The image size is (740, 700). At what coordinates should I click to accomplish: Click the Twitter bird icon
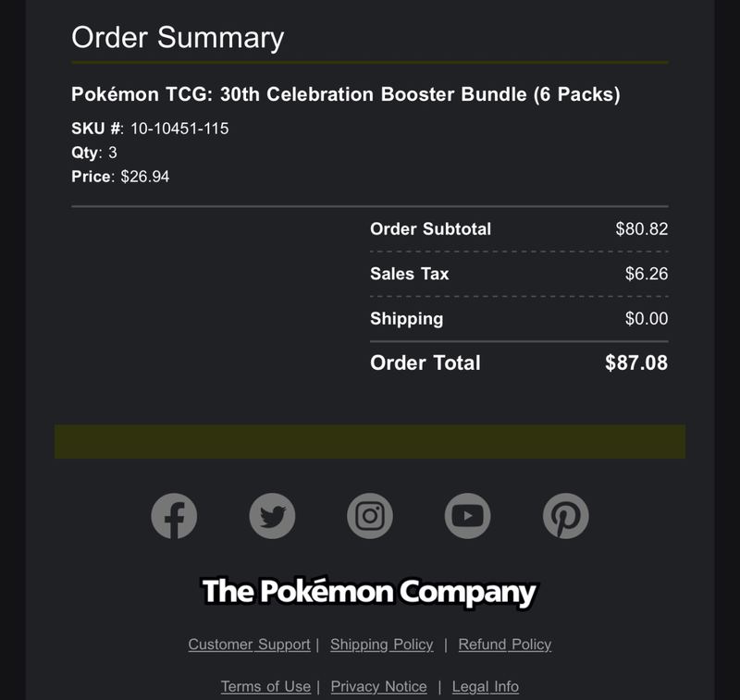coord(272,516)
